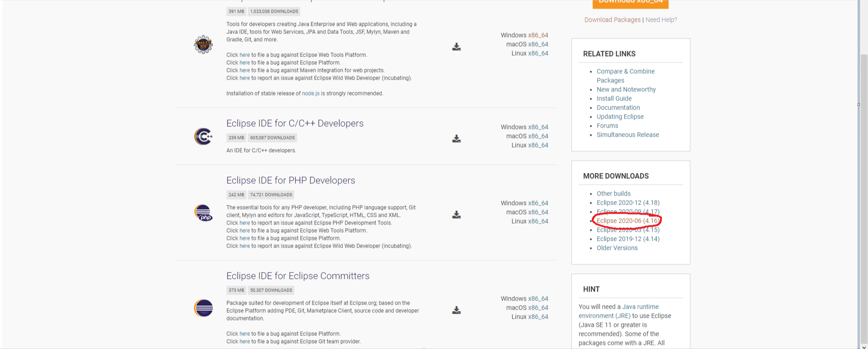Screen dimensions: 868x349
Task: Select Eclipse 2020-03 (4.15) download
Action: click(x=628, y=230)
